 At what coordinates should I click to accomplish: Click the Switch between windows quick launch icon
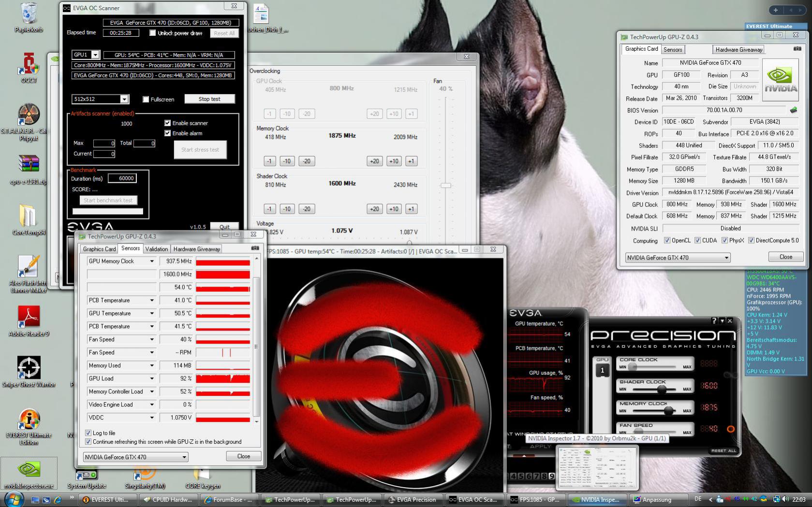coord(46,499)
